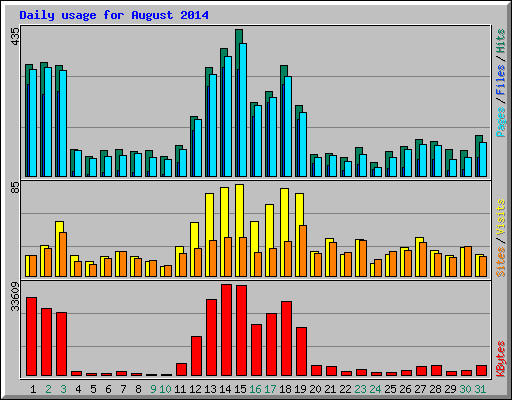The height and width of the screenshot is (400, 512).
Task: Click day label 20 on the axis
Action: click(x=315, y=389)
